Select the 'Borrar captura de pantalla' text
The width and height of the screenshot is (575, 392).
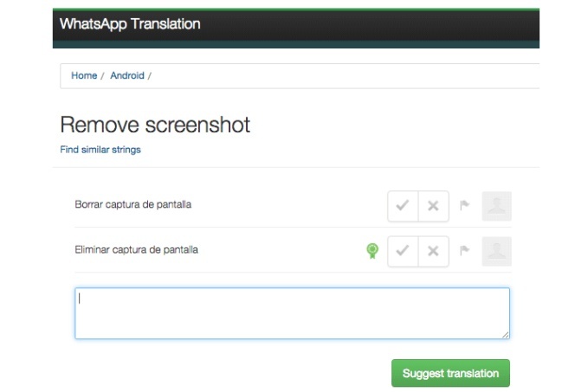point(133,205)
